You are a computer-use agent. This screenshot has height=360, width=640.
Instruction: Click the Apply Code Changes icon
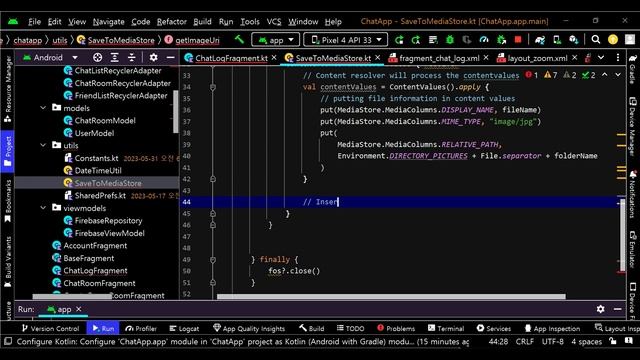[x=416, y=40]
